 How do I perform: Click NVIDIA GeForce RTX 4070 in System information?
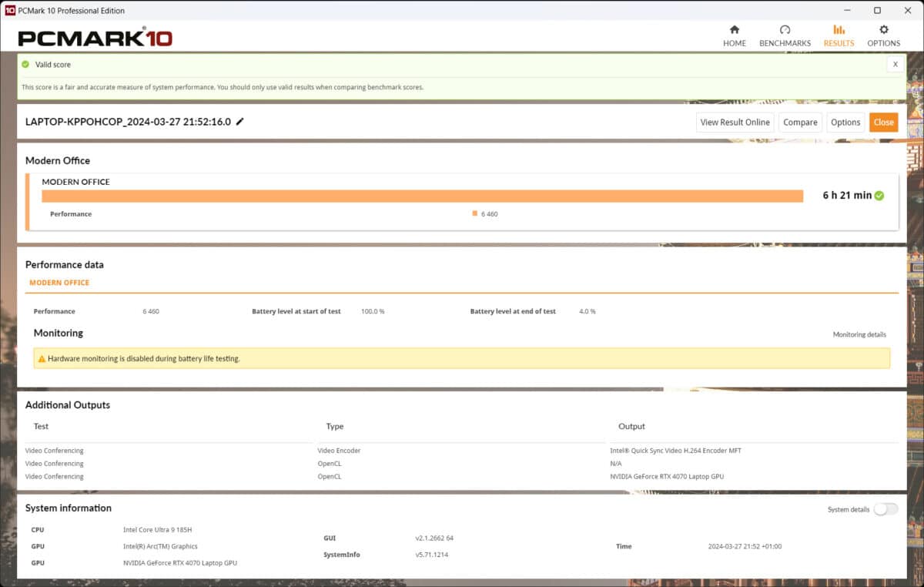(180, 563)
